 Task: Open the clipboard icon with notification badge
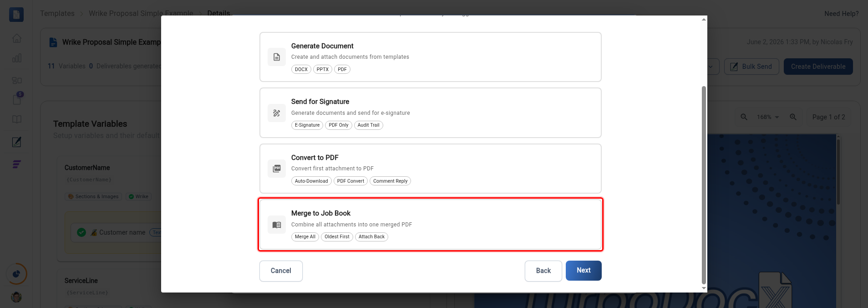tap(17, 98)
